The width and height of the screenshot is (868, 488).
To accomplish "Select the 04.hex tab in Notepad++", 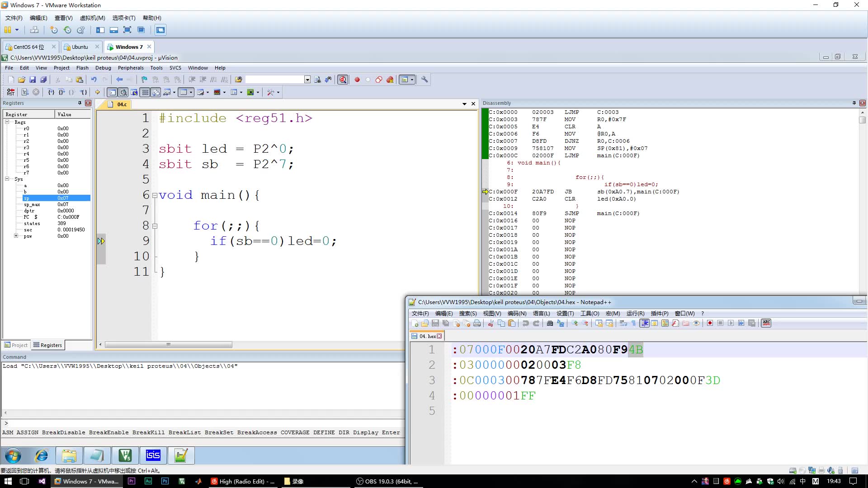I will (x=427, y=336).
